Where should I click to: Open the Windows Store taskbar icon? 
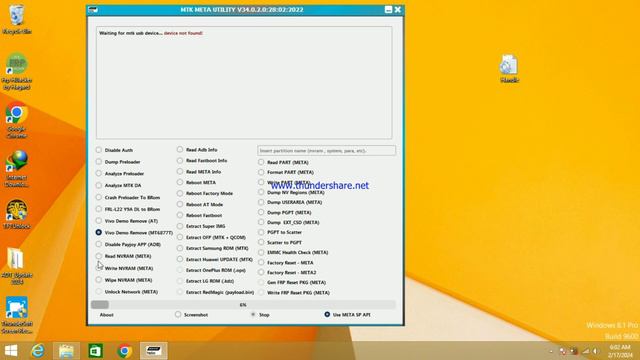96,351
